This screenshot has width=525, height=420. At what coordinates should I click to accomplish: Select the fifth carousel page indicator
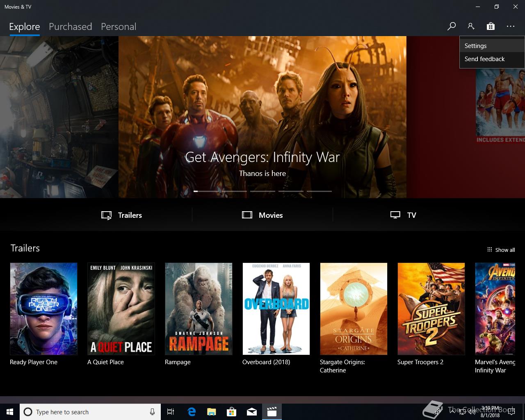click(319, 191)
